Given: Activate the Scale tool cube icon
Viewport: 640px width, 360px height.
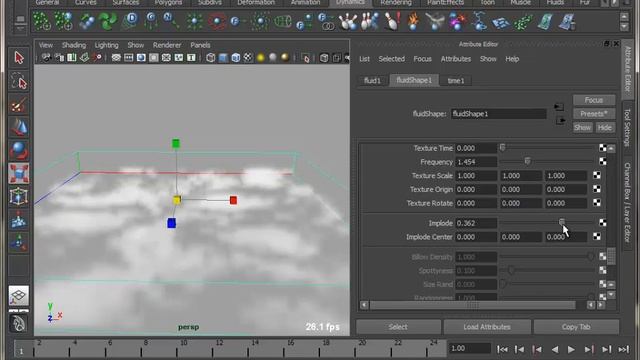Looking at the screenshot, I should [x=19, y=173].
